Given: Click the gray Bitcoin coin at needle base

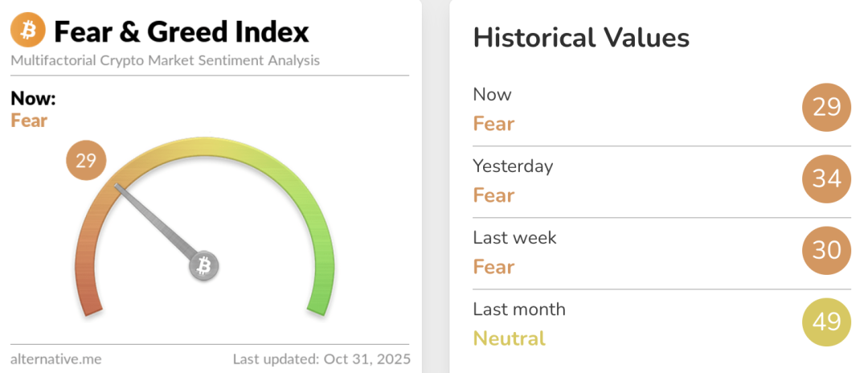Looking at the screenshot, I should 204,265.
